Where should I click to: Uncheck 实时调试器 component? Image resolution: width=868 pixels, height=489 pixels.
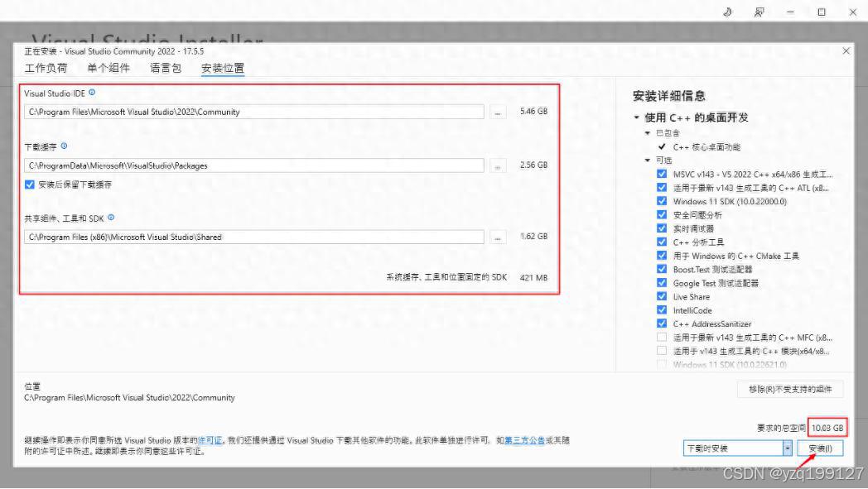[x=662, y=228]
